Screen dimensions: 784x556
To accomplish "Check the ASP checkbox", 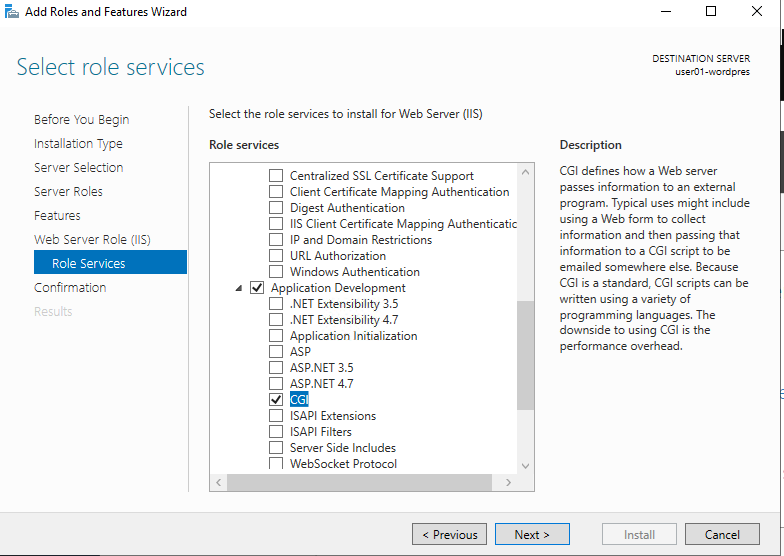I will point(276,352).
